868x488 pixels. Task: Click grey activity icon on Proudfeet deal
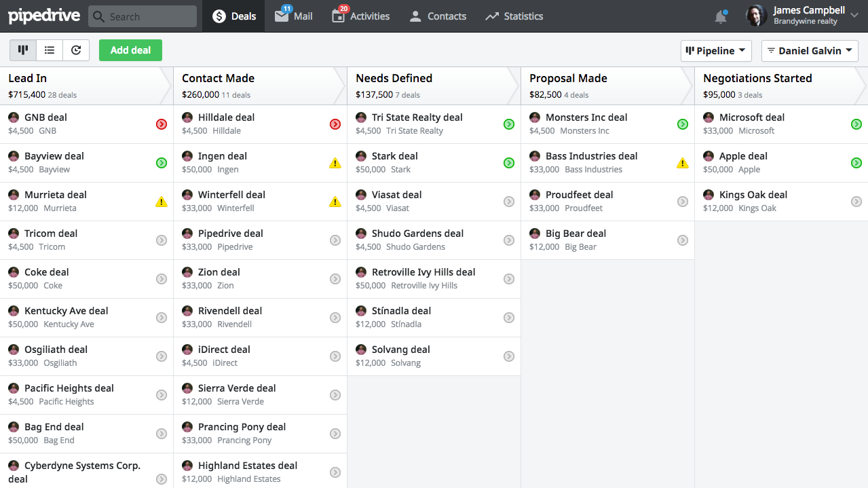point(683,202)
